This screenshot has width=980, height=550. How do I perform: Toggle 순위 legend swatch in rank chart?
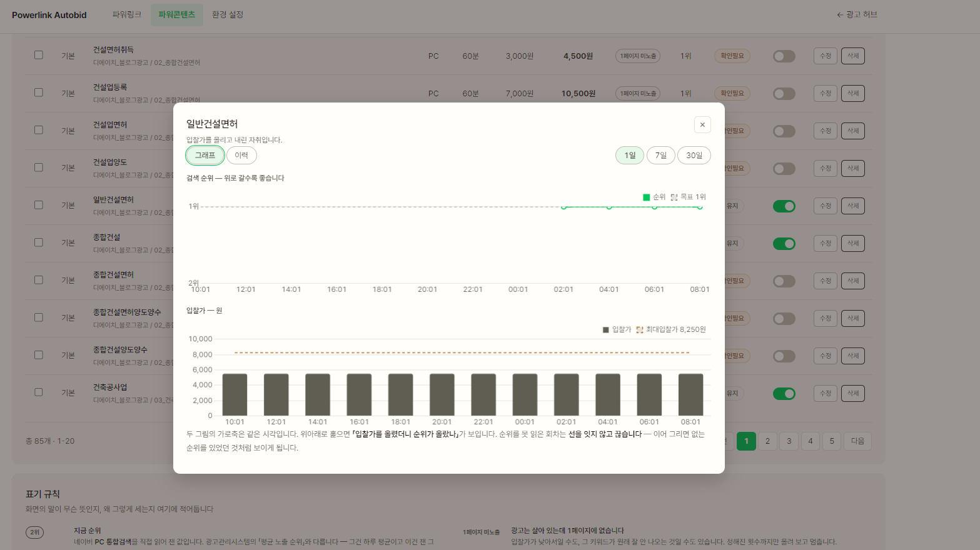click(647, 197)
